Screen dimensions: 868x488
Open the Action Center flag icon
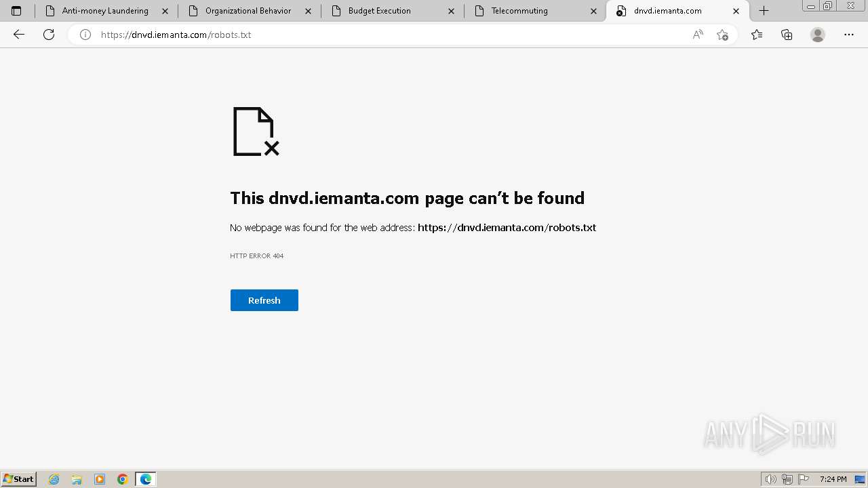tap(804, 479)
